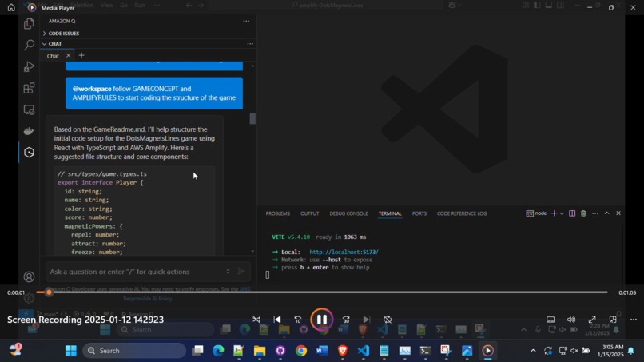Viewport: 644px width, 362px height.
Task: Open Run and Debug in VS Code
Action: (29, 66)
